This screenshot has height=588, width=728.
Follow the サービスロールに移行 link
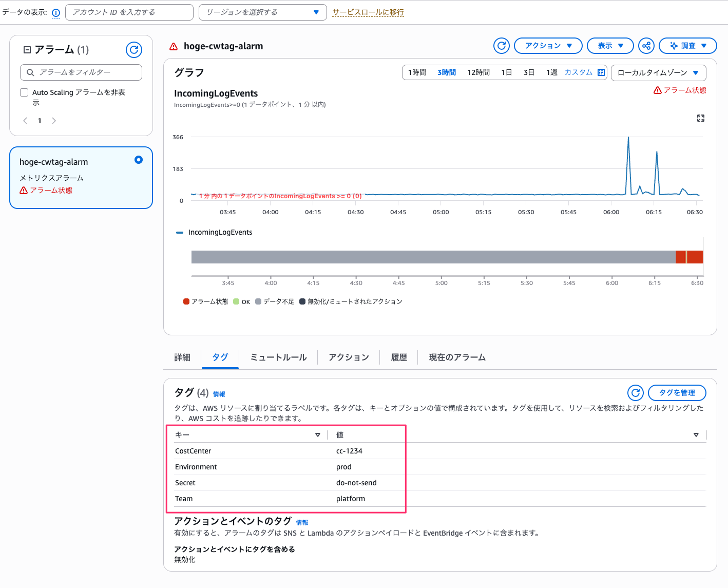click(368, 12)
